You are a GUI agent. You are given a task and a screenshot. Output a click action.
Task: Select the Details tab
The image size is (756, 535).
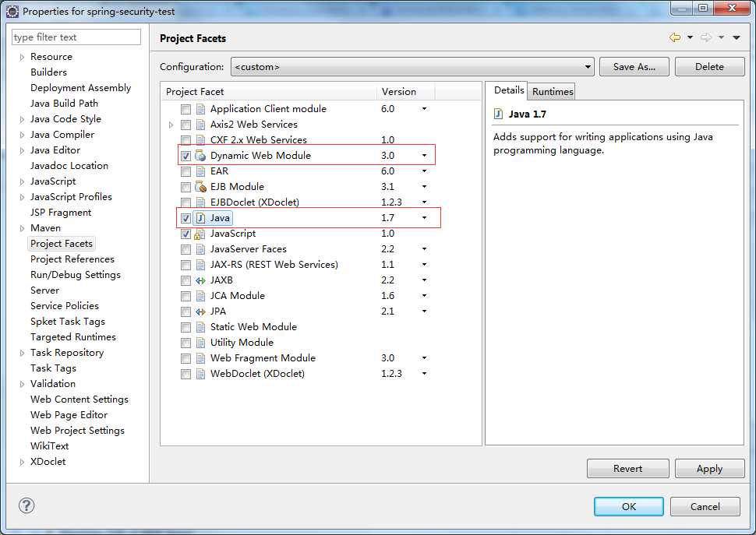(509, 90)
